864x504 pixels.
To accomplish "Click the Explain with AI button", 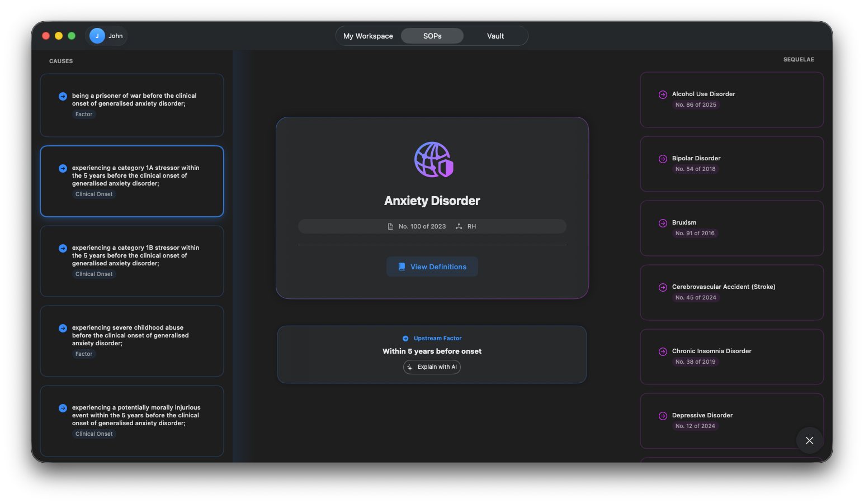I will [432, 367].
